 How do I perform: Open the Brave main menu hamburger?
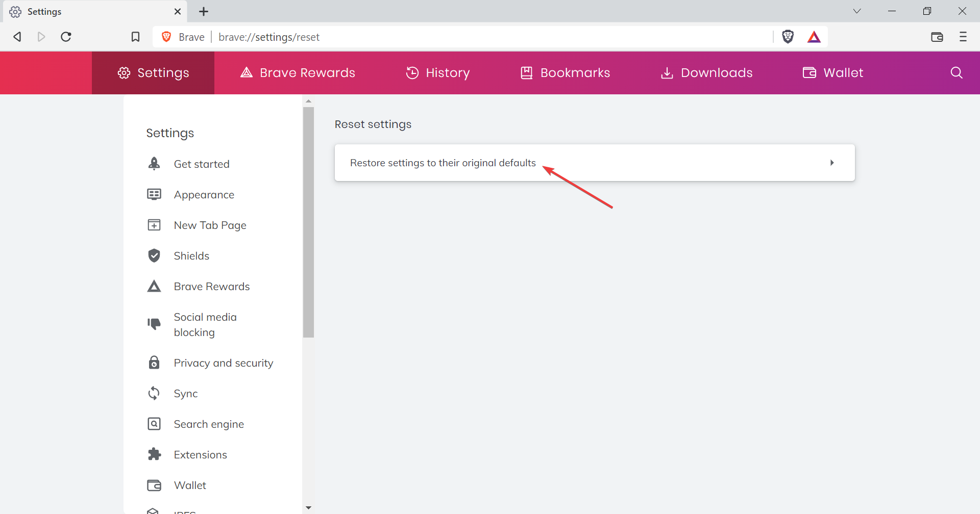coord(963,37)
